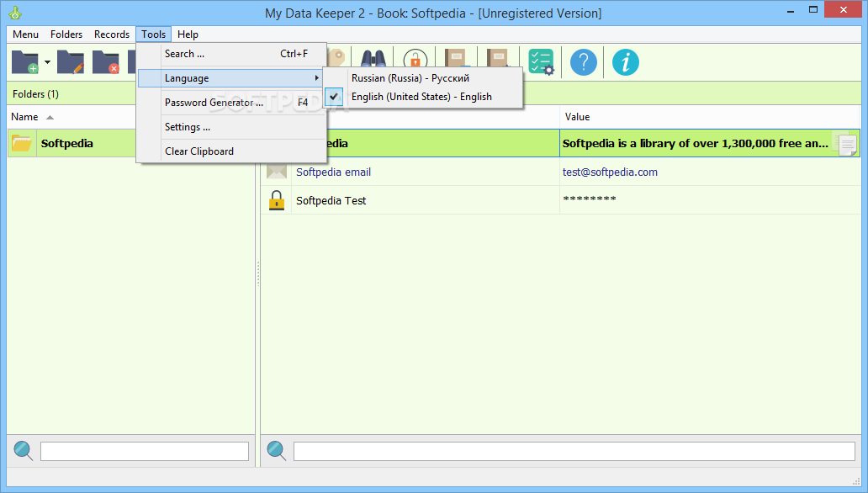
Task: Click the records search input field
Action: pyautogui.click(x=574, y=452)
